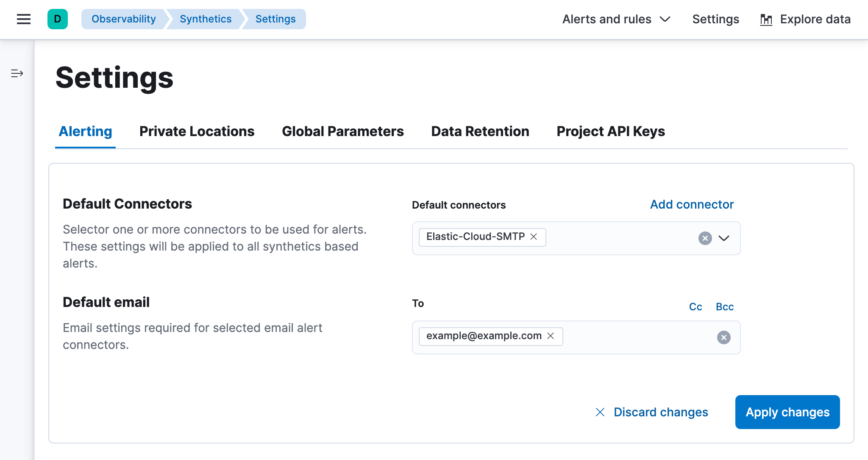Screen dimensions: 868x460
Task: Show the Cc email field
Action: [695, 307]
